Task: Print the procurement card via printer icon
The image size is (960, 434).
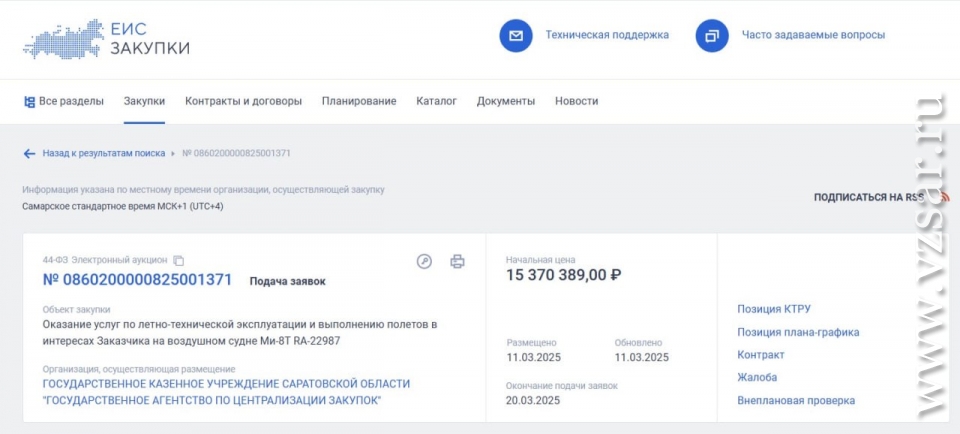Action: (457, 261)
